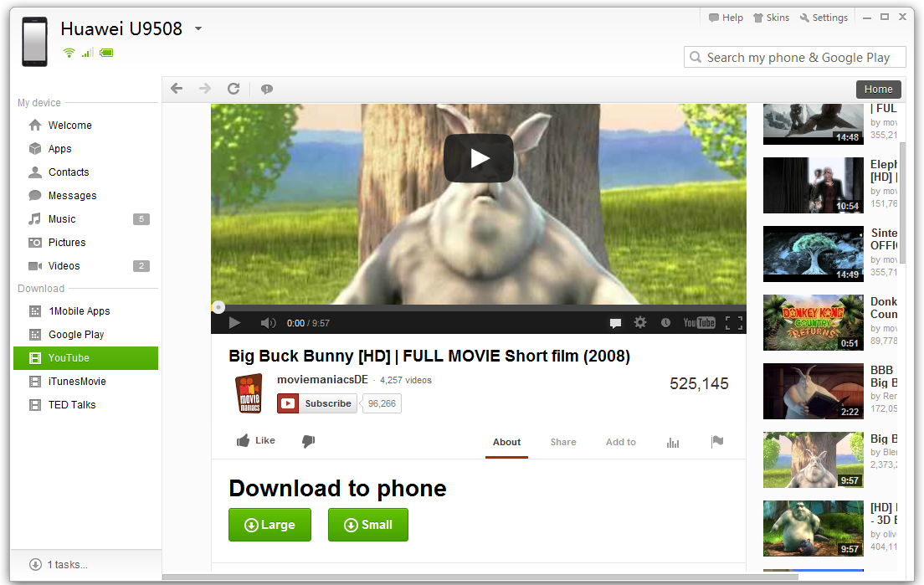Open the 1 tasks download status
The image size is (924, 585).
coord(59,564)
